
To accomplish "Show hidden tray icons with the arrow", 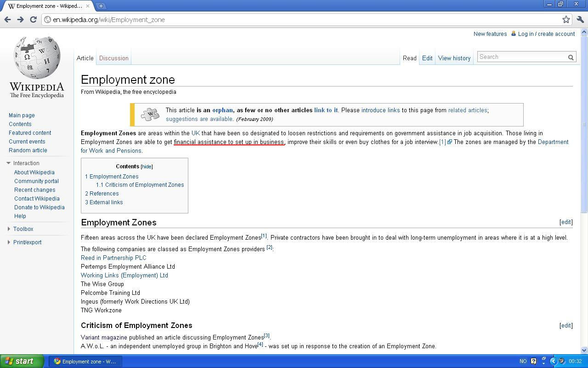I will point(553,361).
